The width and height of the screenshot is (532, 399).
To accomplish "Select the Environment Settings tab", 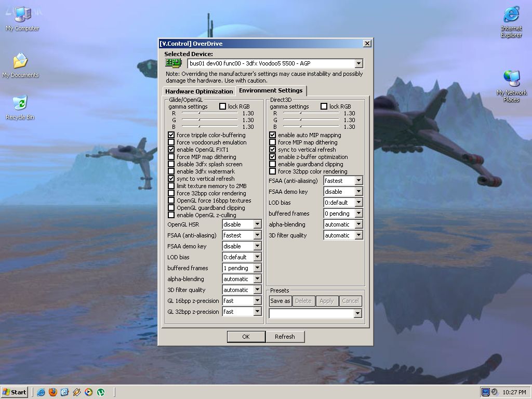I will tap(270, 91).
